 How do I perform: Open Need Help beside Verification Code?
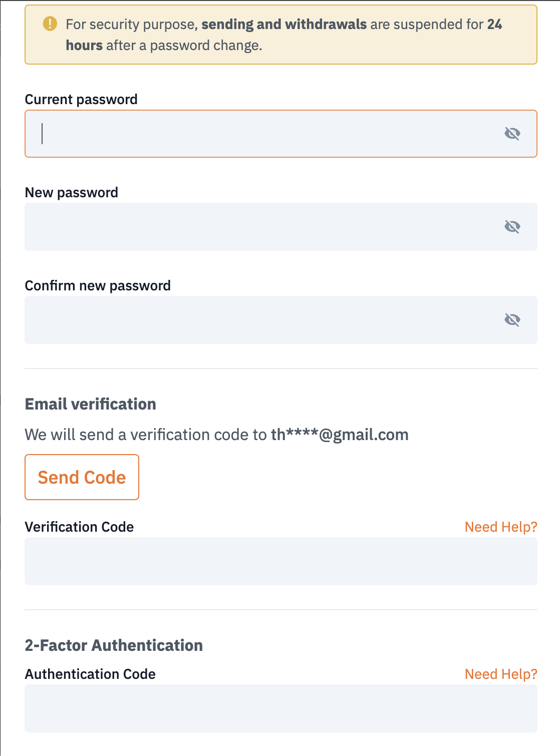point(501,527)
